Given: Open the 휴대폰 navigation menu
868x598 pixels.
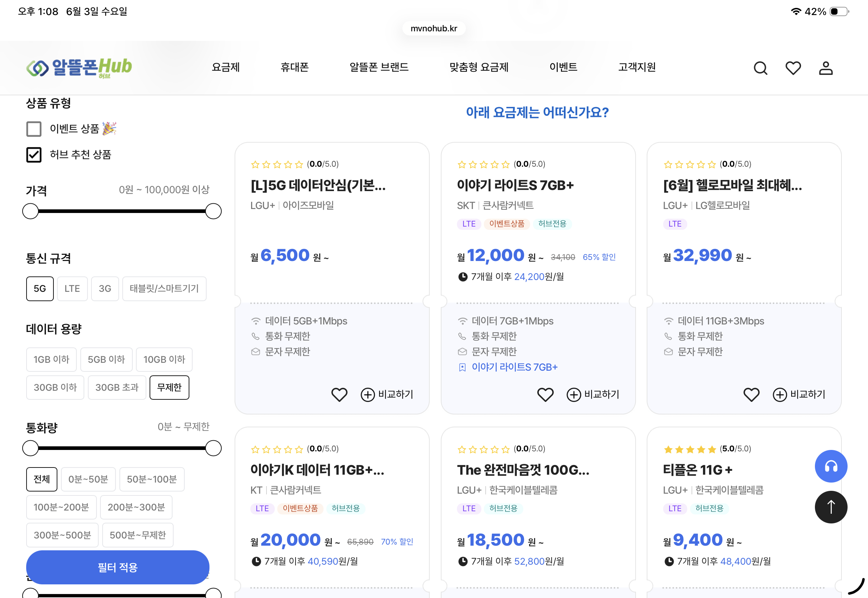Looking at the screenshot, I should tap(294, 67).
